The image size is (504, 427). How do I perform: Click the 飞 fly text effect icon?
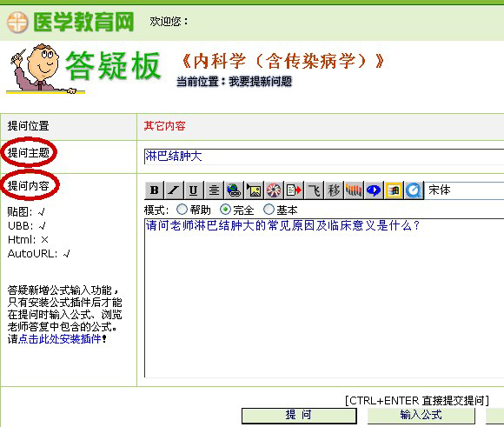314,190
